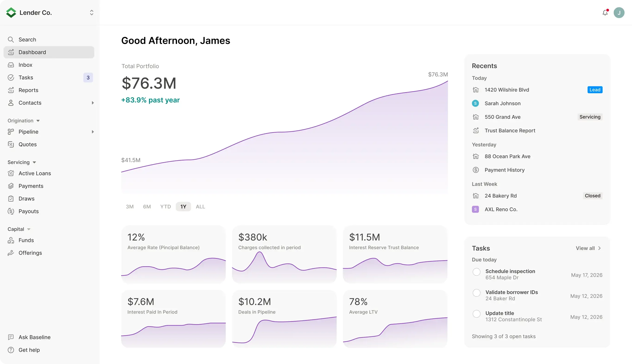
Task: Collapse the Origination section
Action: 24,121
